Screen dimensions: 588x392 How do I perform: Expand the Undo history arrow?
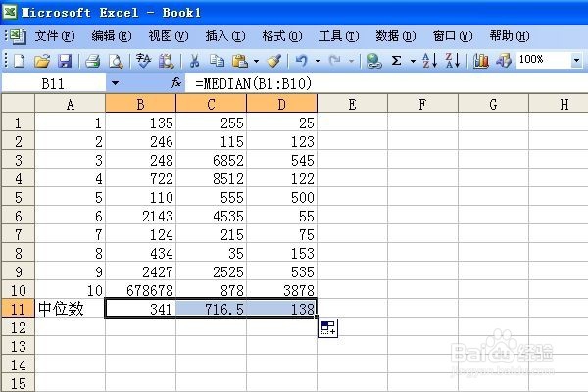318,61
